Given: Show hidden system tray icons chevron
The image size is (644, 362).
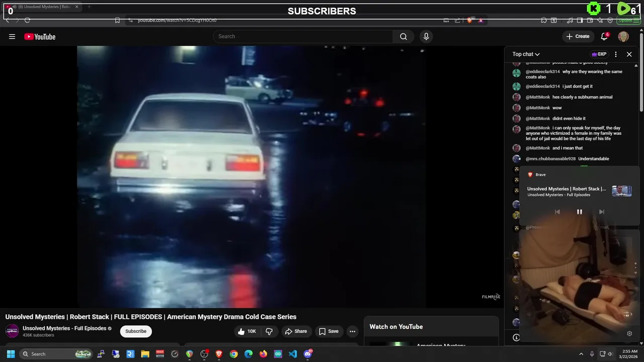Looking at the screenshot, I should [581, 354].
